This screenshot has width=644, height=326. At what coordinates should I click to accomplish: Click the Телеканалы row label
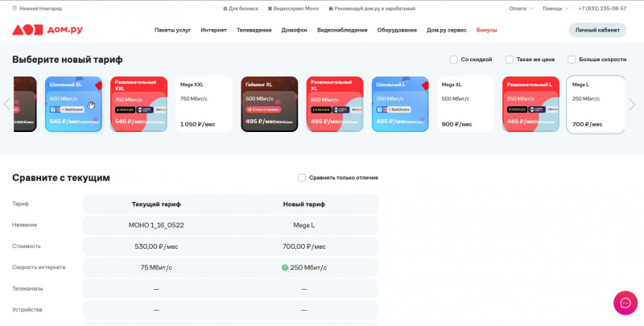(x=27, y=289)
